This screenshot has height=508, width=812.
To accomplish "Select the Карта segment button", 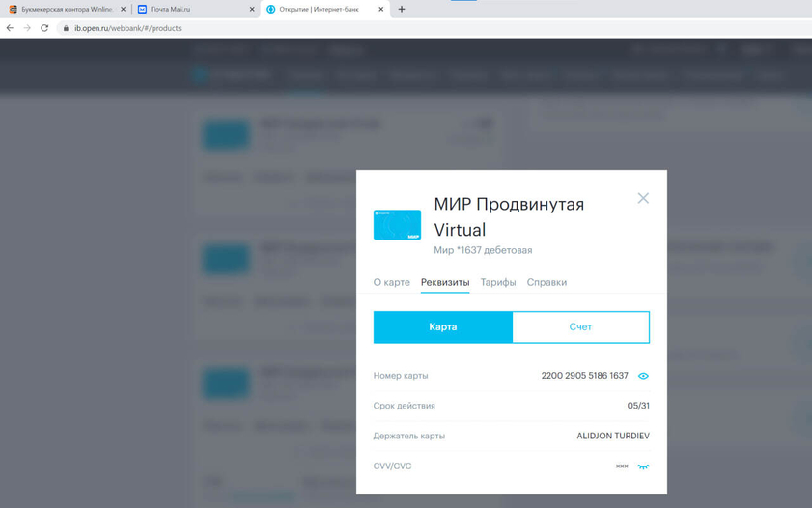I will (x=443, y=326).
